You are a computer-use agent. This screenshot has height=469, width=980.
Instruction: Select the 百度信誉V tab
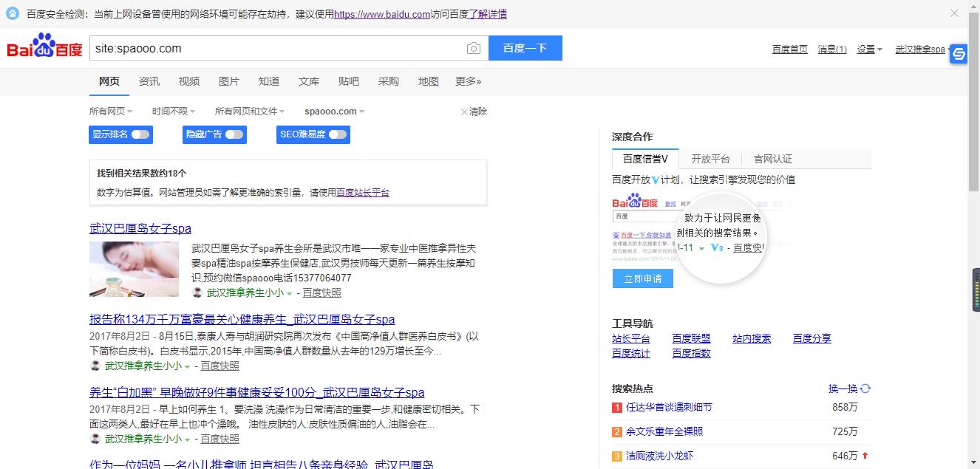coord(645,159)
